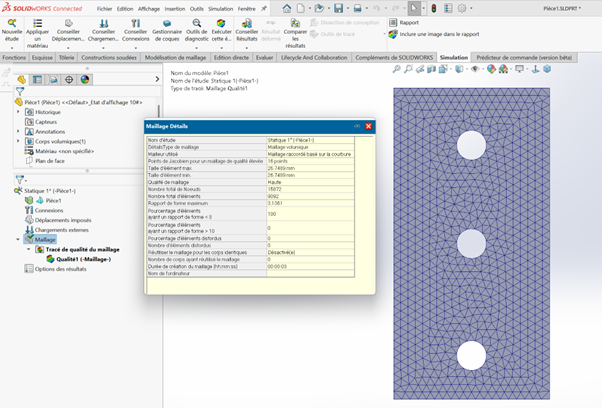Viewport: 602px width, 408px height.
Task: Expand the Historique tree node
Action: pos(18,112)
